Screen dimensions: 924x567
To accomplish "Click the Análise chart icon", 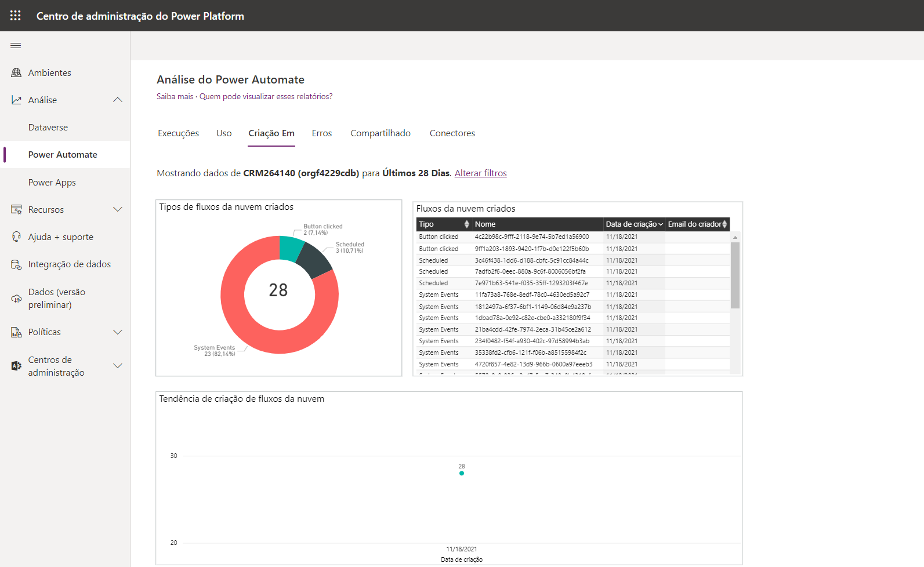I will click(x=16, y=100).
